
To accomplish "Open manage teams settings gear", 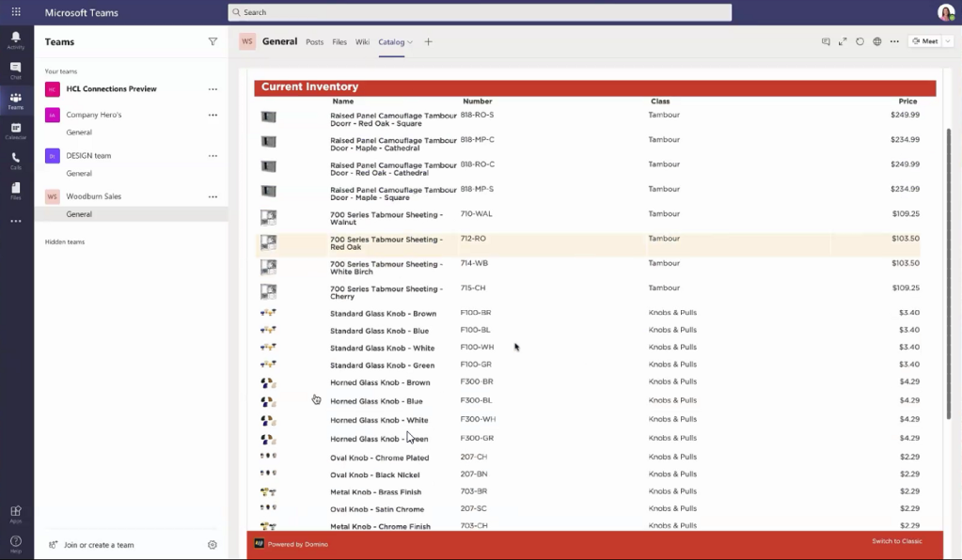I will pyautogui.click(x=213, y=545).
